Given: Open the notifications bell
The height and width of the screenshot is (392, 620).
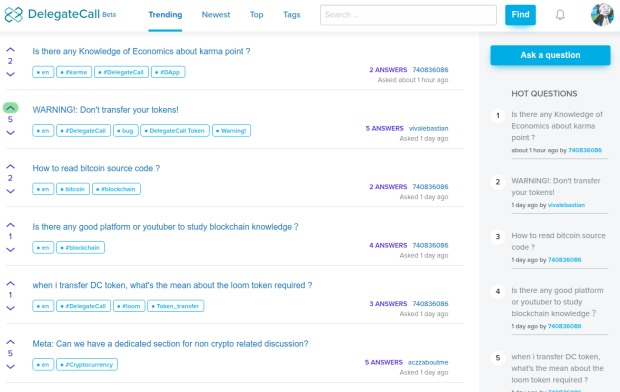Looking at the screenshot, I should (x=560, y=15).
